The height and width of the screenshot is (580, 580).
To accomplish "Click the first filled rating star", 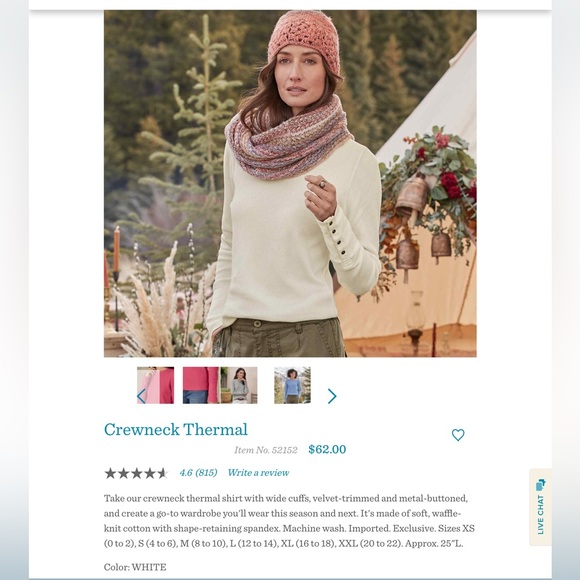I will pos(110,473).
